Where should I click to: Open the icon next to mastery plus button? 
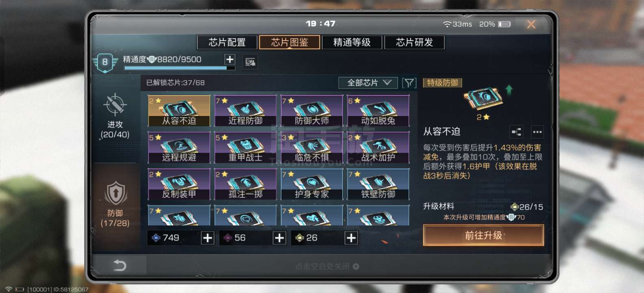(x=250, y=62)
